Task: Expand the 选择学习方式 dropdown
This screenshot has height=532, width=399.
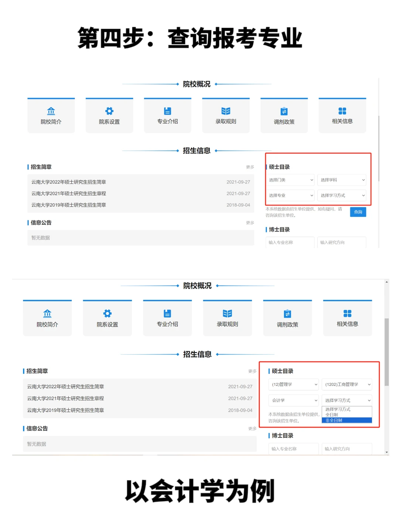Action: coord(341,195)
